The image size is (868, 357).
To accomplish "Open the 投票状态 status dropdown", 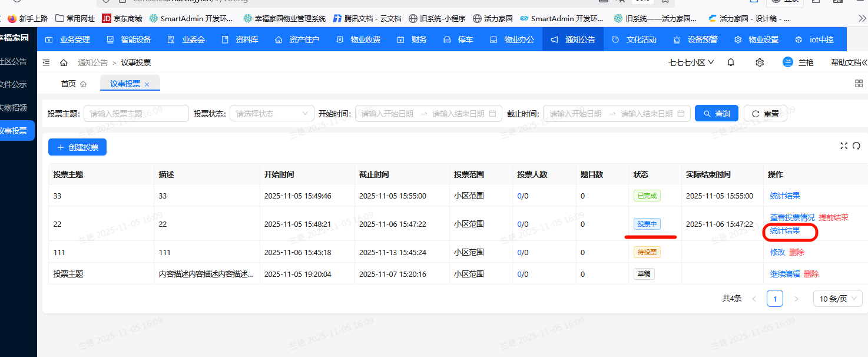I will point(271,113).
